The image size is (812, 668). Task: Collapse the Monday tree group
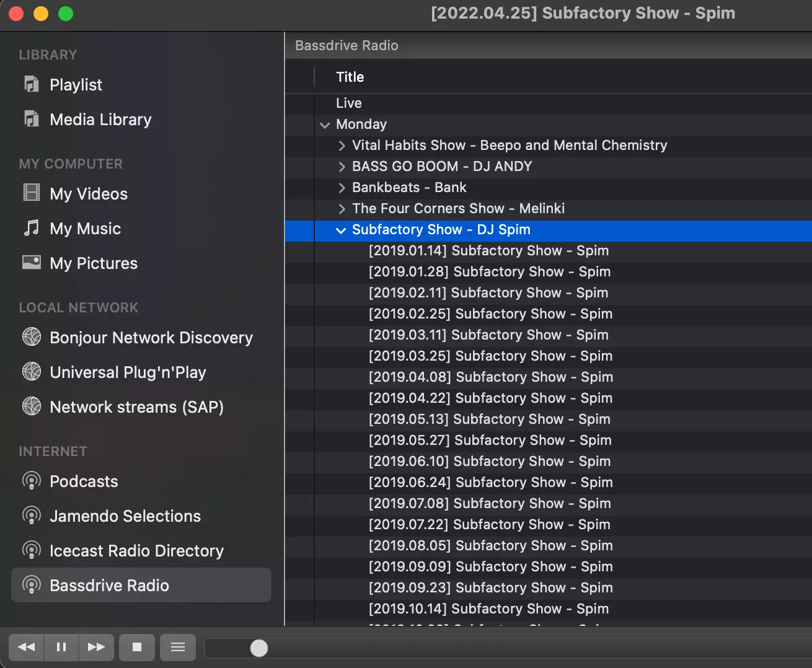pyautogui.click(x=325, y=125)
